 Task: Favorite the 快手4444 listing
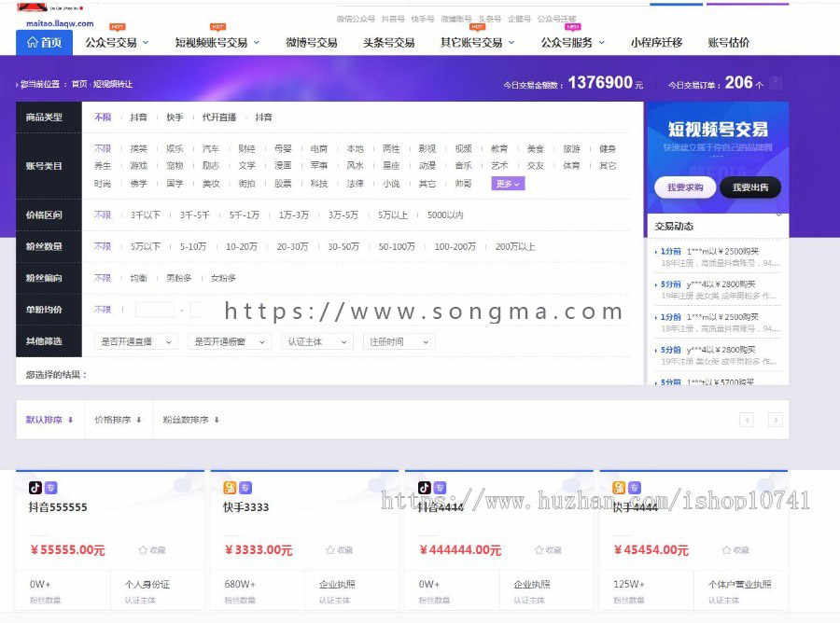pyautogui.click(x=735, y=549)
